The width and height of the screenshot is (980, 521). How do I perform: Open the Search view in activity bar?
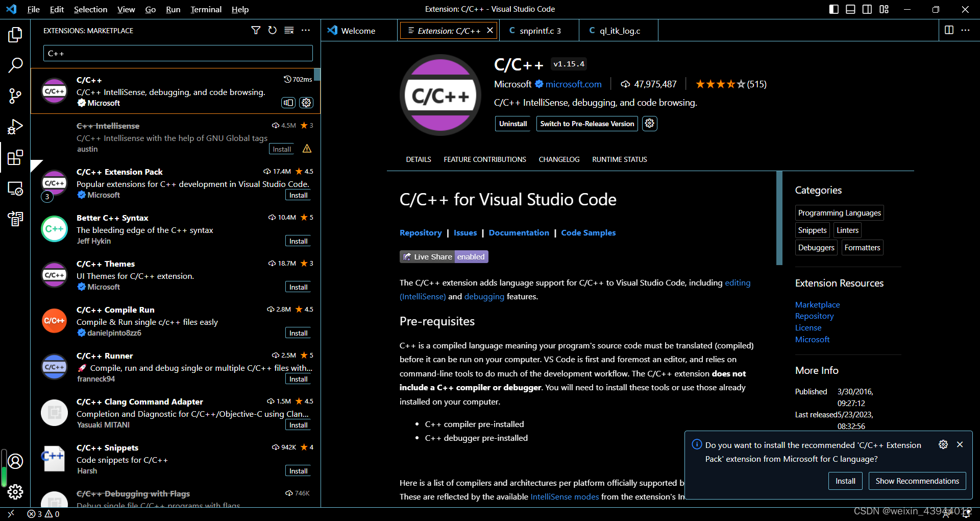coord(15,65)
